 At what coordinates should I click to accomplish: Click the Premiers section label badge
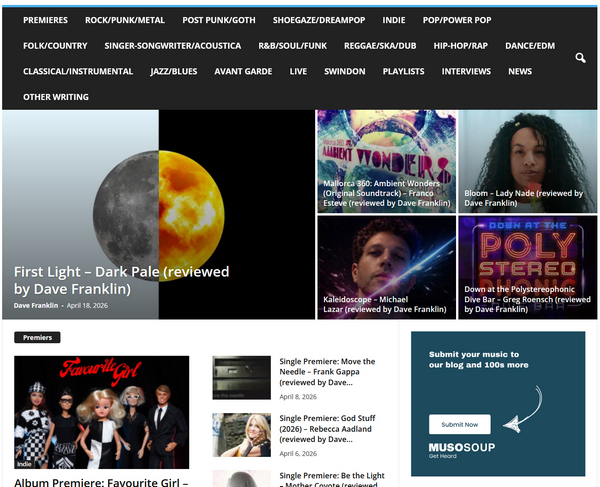tap(38, 338)
